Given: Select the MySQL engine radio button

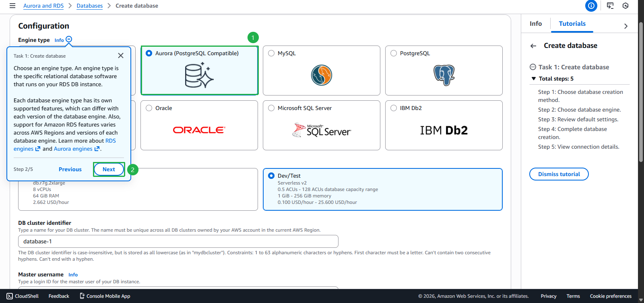Looking at the screenshot, I should (271, 53).
